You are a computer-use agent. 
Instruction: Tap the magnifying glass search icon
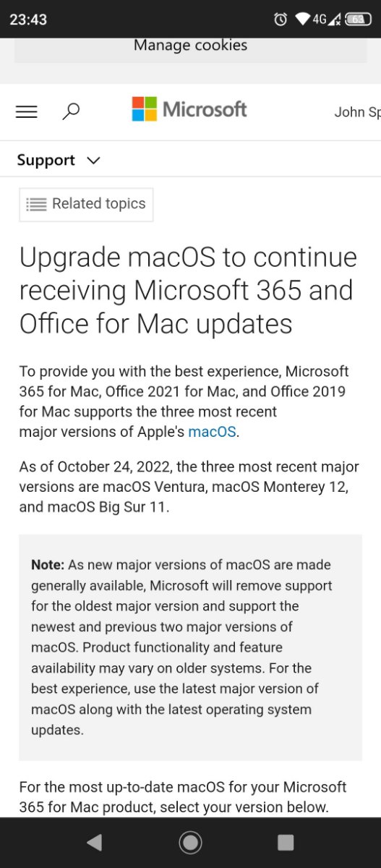(x=71, y=111)
